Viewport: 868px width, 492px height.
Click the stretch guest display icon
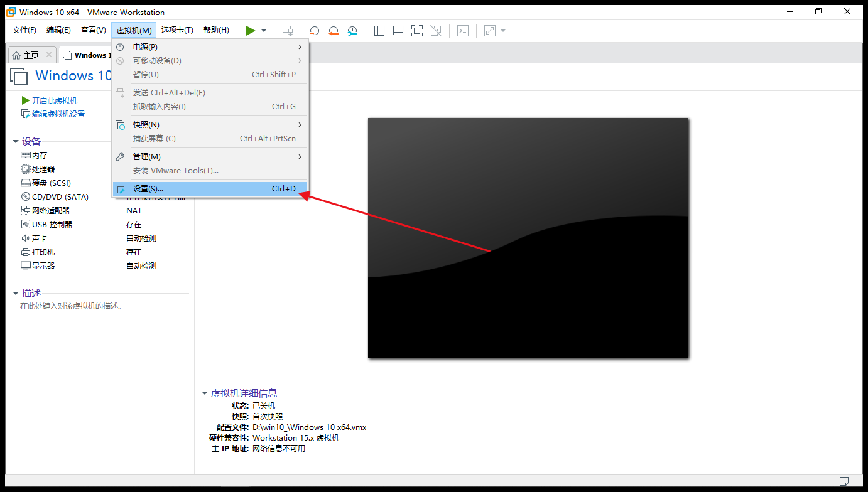490,31
